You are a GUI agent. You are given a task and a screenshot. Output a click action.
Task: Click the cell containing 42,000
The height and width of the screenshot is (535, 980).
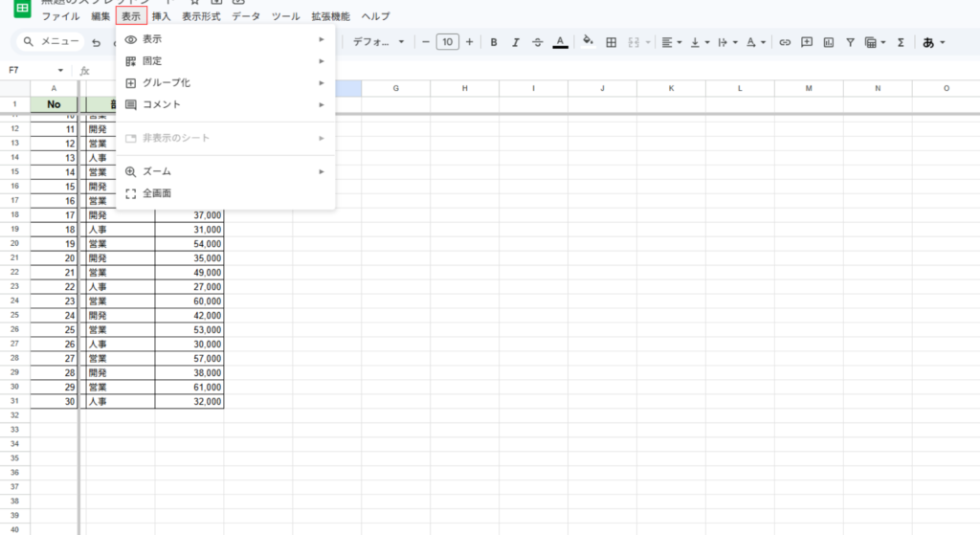point(189,316)
